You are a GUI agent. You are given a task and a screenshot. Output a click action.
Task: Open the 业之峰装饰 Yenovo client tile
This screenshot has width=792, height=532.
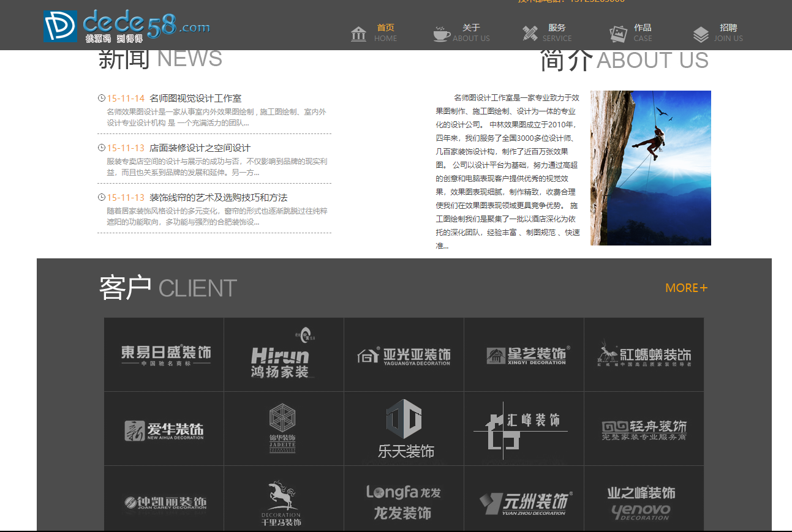point(642,502)
